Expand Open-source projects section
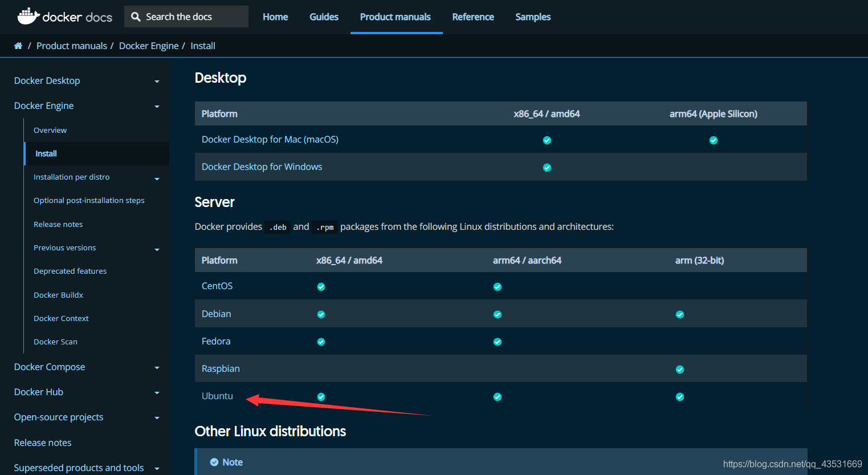The width and height of the screenshot is (868, 475). pyautogui.click(x=157, y=418)
